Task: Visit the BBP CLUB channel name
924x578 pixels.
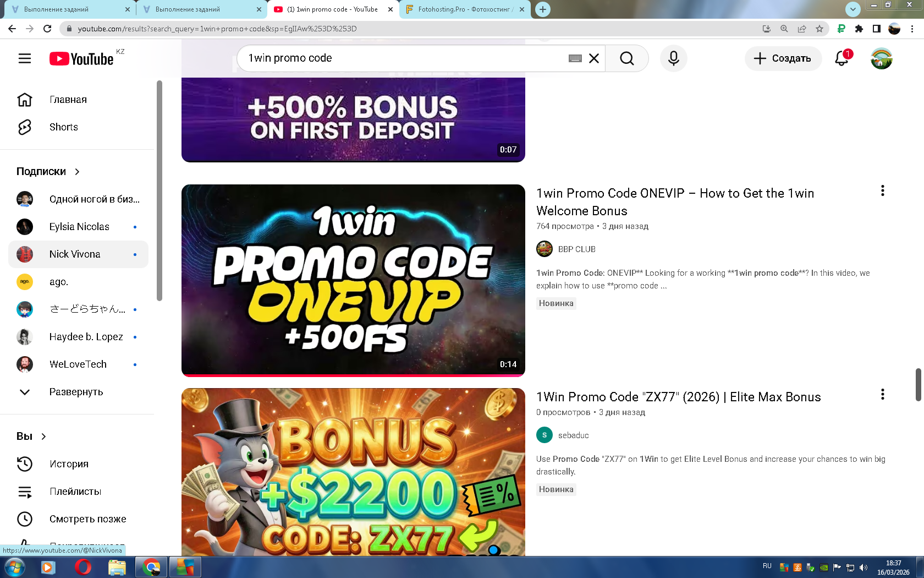Action: point(576,249)
